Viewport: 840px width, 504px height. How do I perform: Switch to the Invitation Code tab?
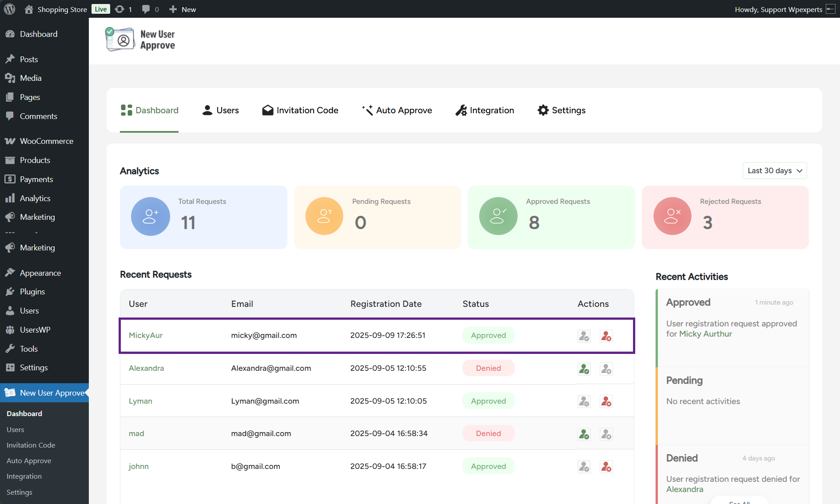[300, 110]
